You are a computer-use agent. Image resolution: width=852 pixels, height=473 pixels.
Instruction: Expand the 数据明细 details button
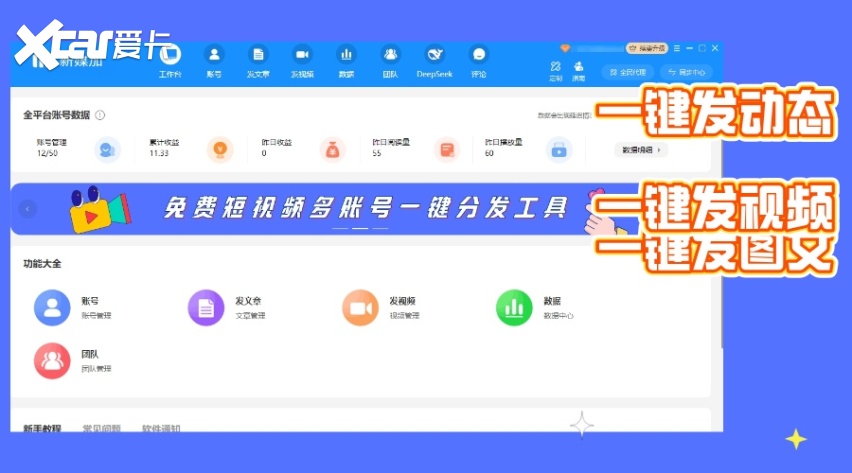641,150
